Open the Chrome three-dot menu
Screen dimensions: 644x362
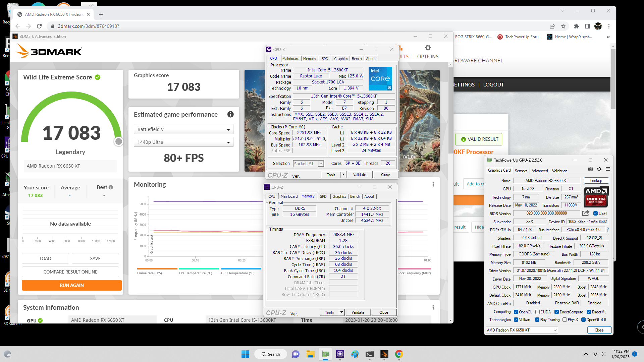click(x=609, y=26)
